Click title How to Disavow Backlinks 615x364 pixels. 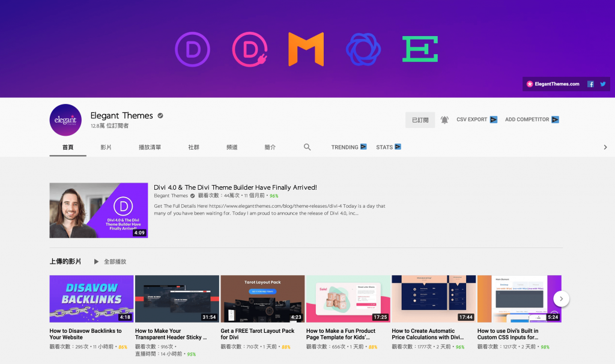tap(85, 334)
